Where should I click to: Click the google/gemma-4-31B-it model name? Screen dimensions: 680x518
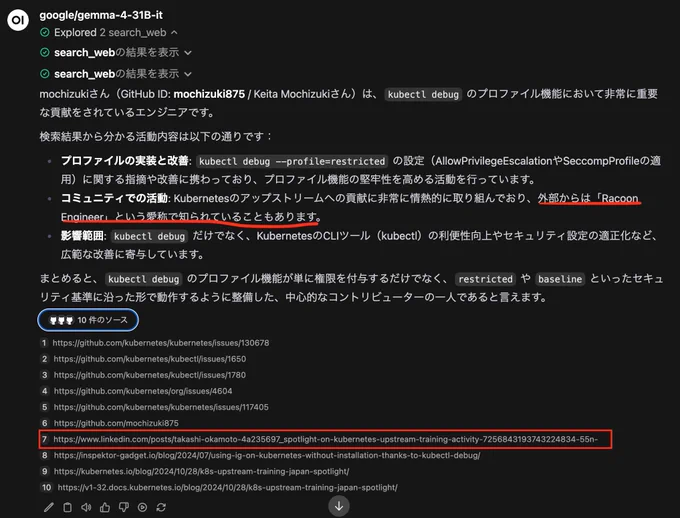tap(101, 15)
